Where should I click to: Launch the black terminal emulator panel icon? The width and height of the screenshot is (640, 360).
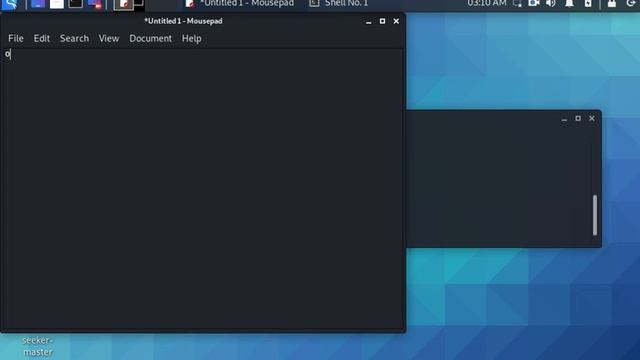pyautogui.click(x=76, y=4)
